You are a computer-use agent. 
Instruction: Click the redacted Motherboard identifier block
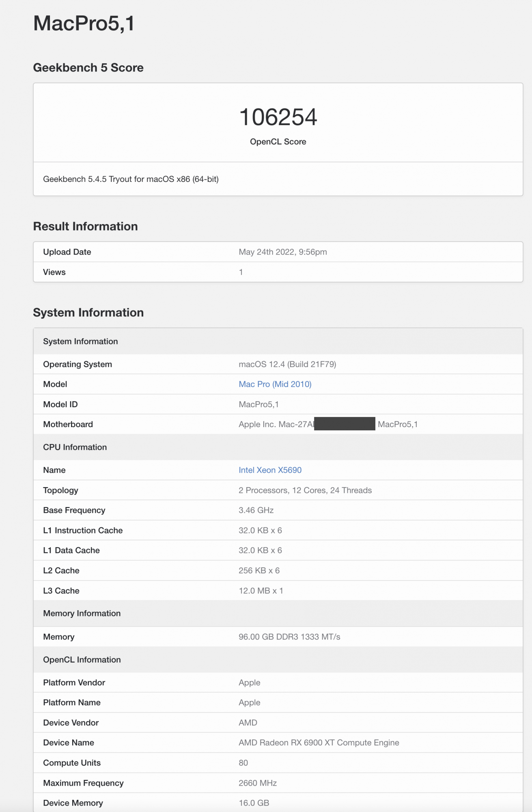point(345,424)
